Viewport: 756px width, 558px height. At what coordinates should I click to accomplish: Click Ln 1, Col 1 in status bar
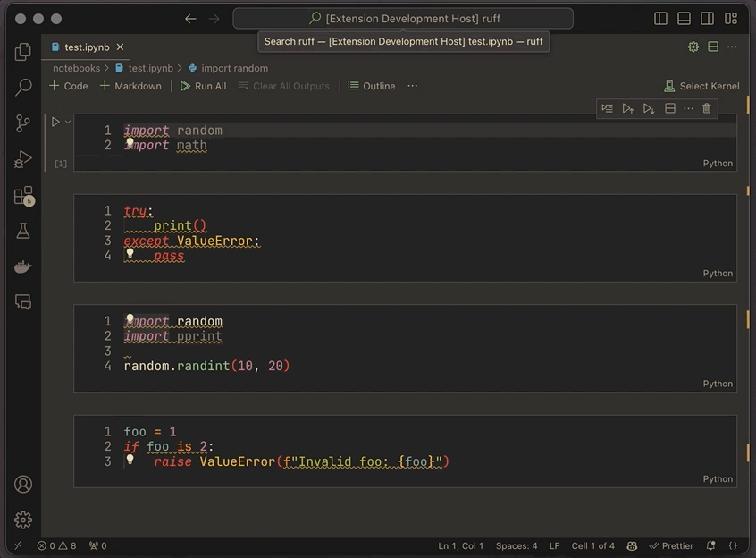point(460,545)
